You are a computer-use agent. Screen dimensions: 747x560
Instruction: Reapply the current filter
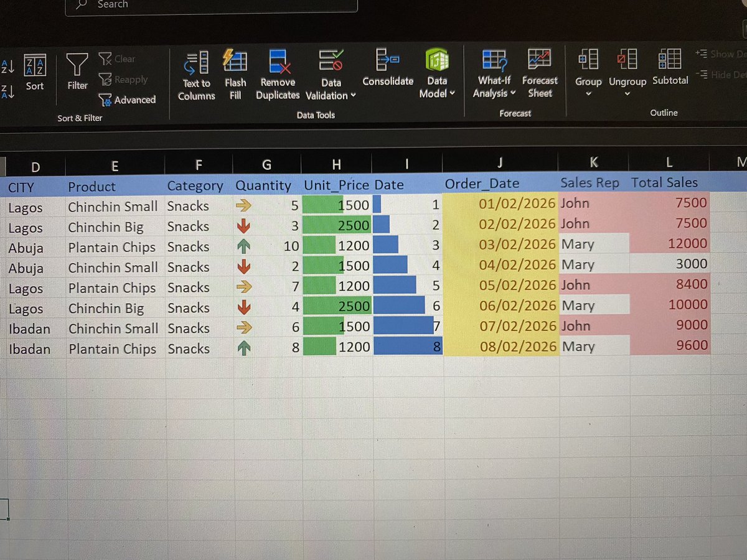(x=123, y=80)
